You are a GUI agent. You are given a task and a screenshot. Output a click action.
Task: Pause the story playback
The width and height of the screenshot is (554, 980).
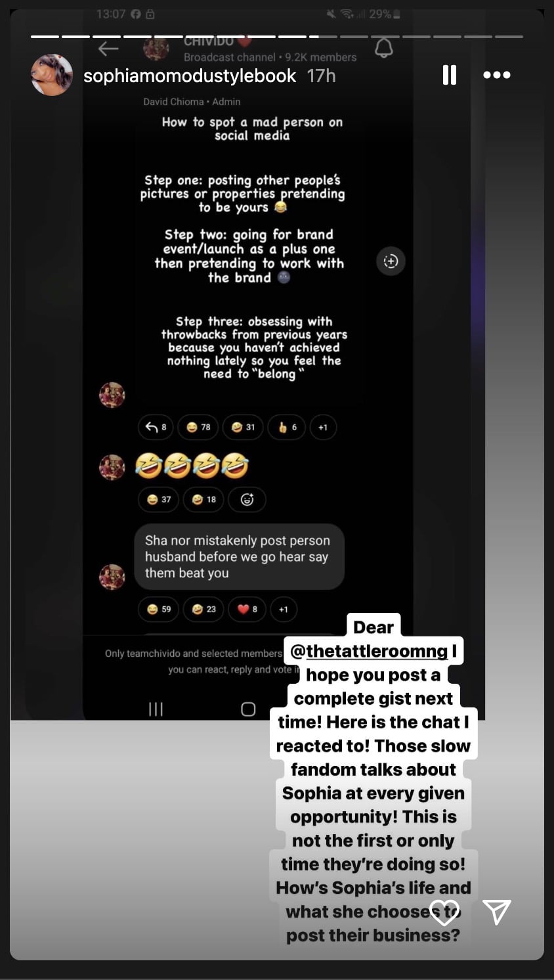tap(450, 75)
